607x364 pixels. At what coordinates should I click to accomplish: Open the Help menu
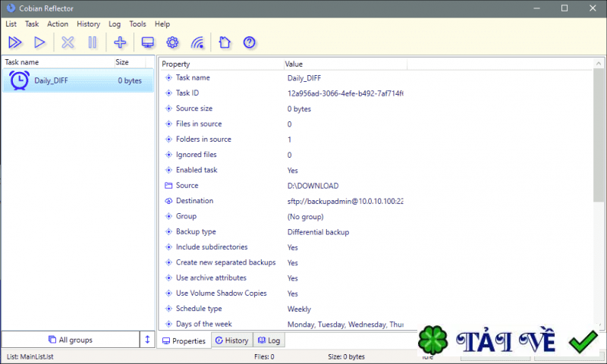(x=162, y=24)
